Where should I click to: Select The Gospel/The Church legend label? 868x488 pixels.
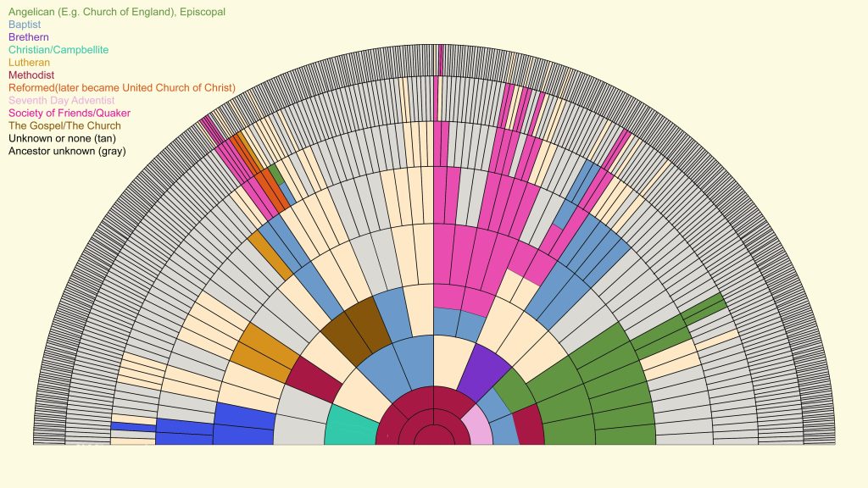(x=64, y=126)
